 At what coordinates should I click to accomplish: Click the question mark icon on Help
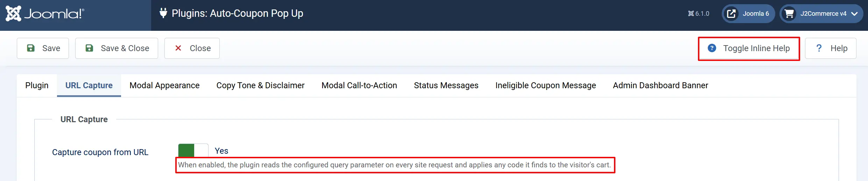pyautogui.click(x=819, y=48)
